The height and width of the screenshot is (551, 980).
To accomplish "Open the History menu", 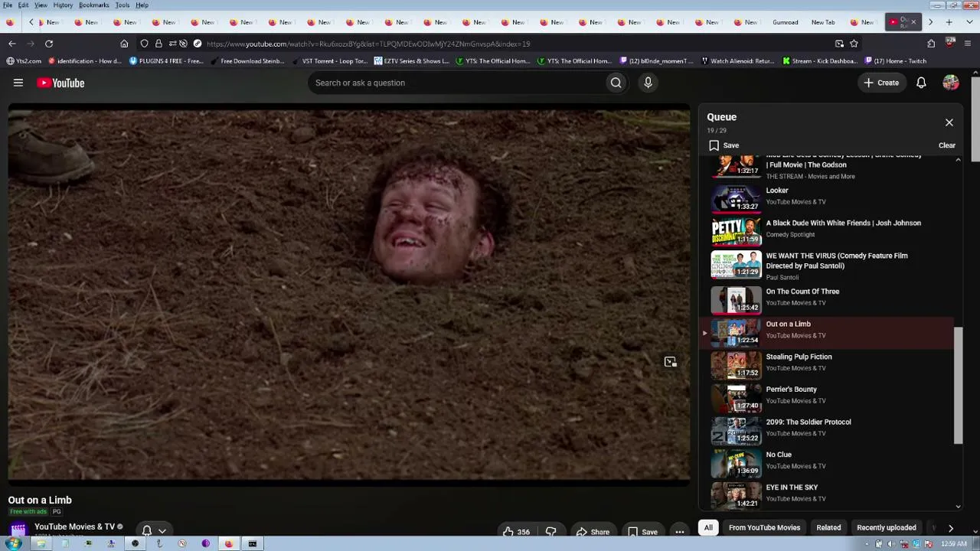I will (63, 5).
